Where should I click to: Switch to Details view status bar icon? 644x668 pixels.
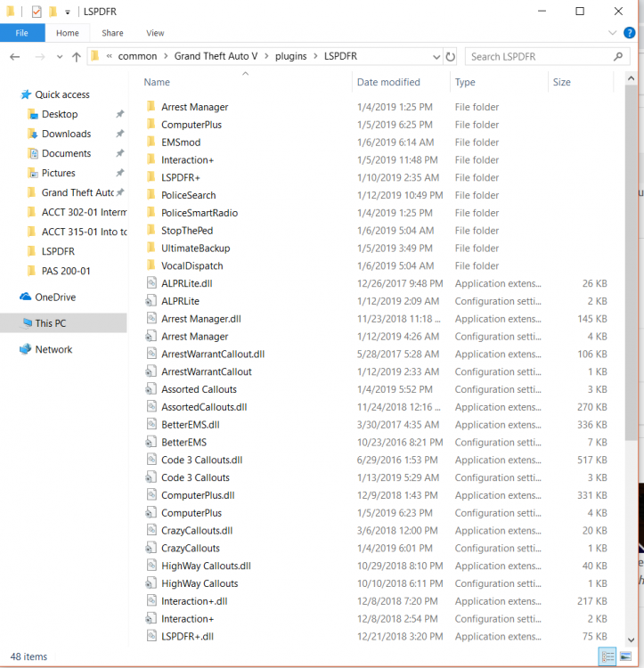[607, 656]
